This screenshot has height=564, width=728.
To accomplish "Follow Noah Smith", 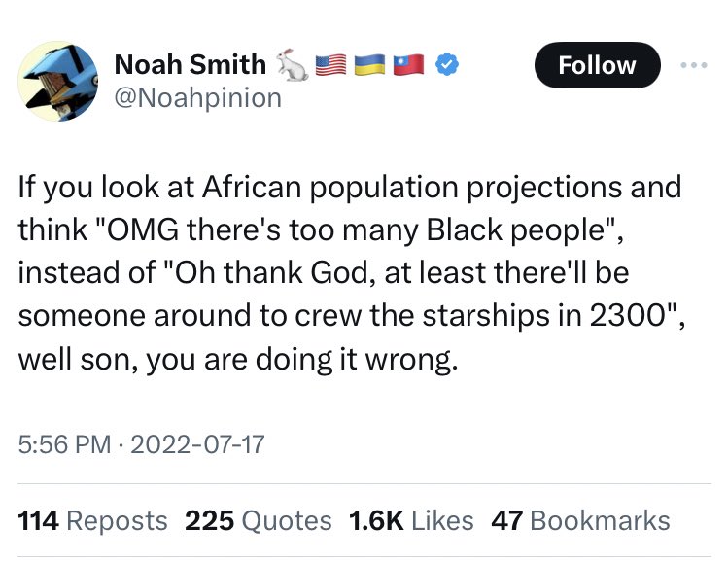I will (597, 65).
